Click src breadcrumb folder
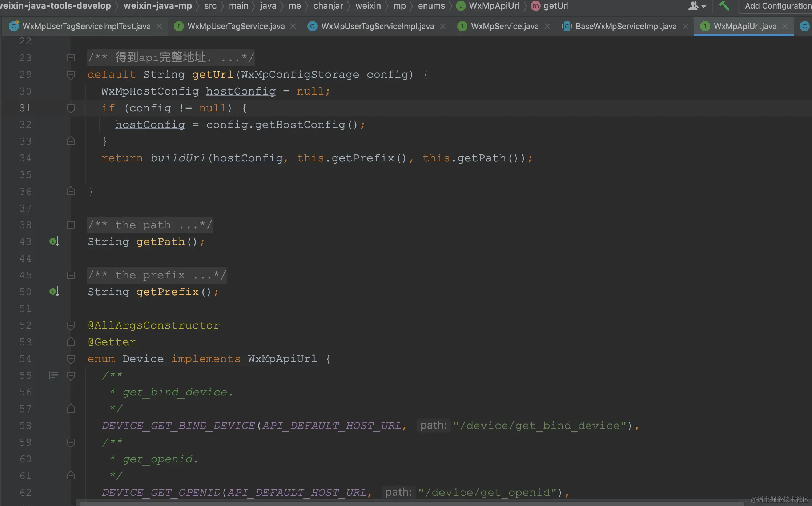The width and height of the screenshot is (812, 506). (x=210, y=6)
